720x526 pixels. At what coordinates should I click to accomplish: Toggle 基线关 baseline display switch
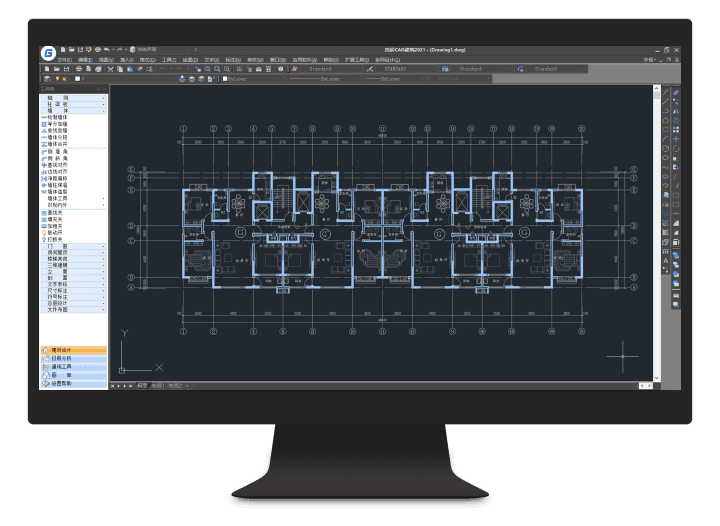click(52, 213)
